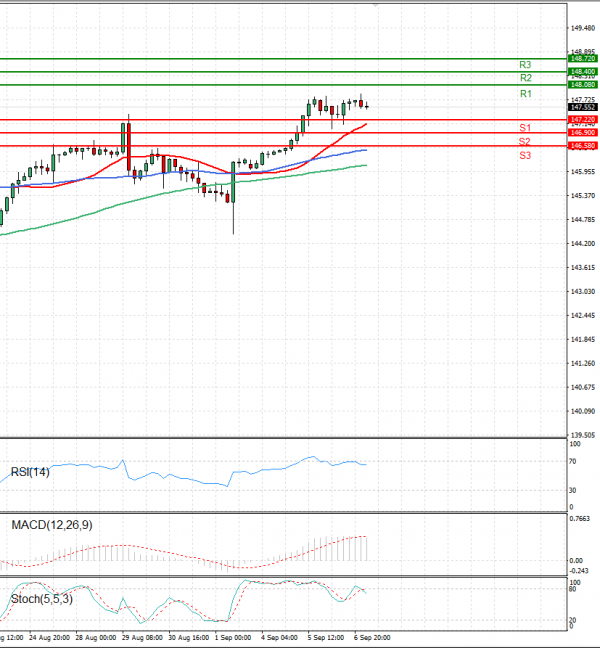Select the R1 resistance label
This screenshot has width=600, height=648.
[526, 94]
